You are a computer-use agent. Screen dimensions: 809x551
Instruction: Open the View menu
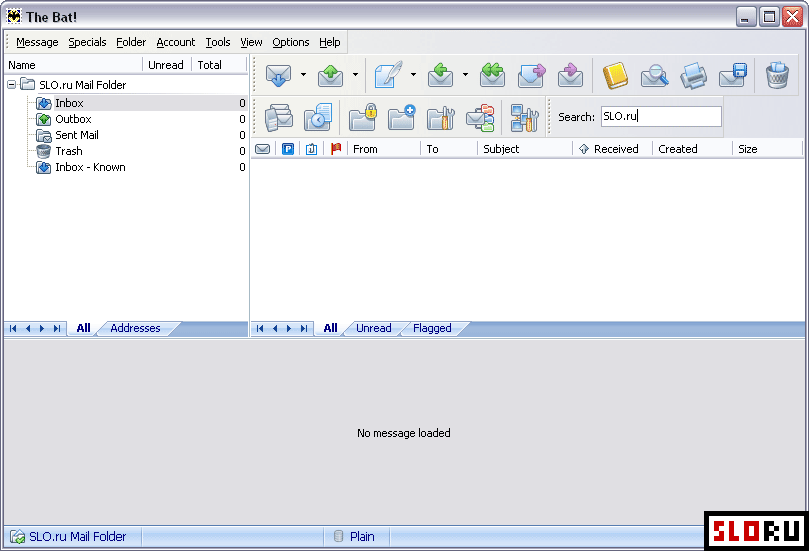(251, 42)
